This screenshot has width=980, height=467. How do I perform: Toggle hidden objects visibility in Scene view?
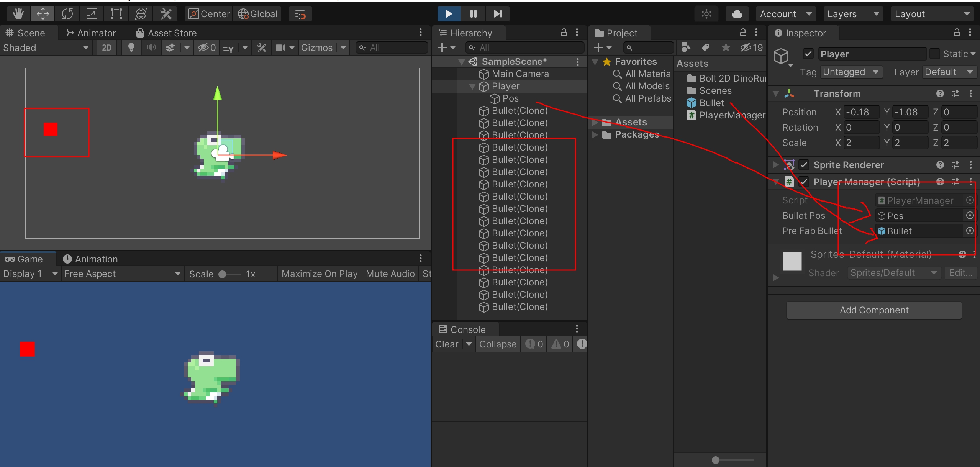click(207, 48)
